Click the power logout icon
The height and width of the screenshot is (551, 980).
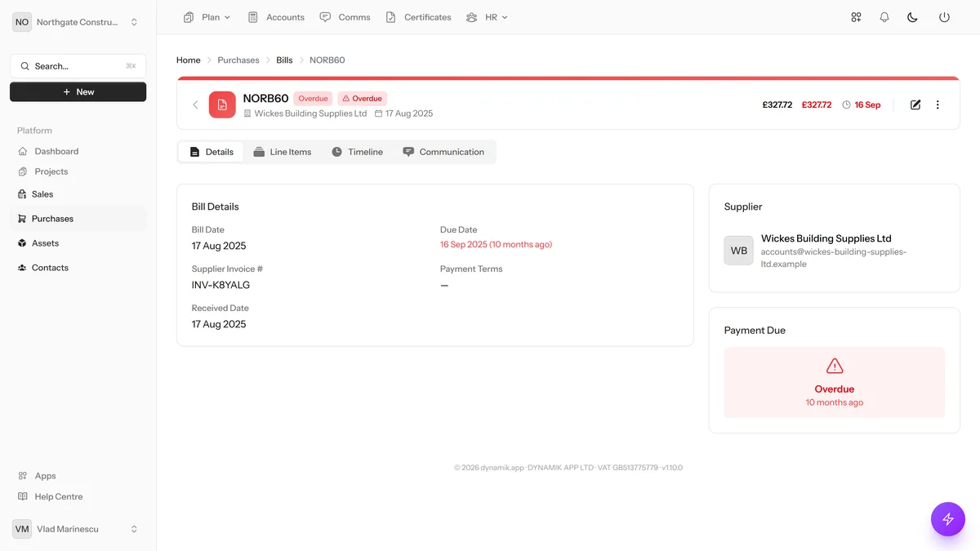tap(944, 17)
